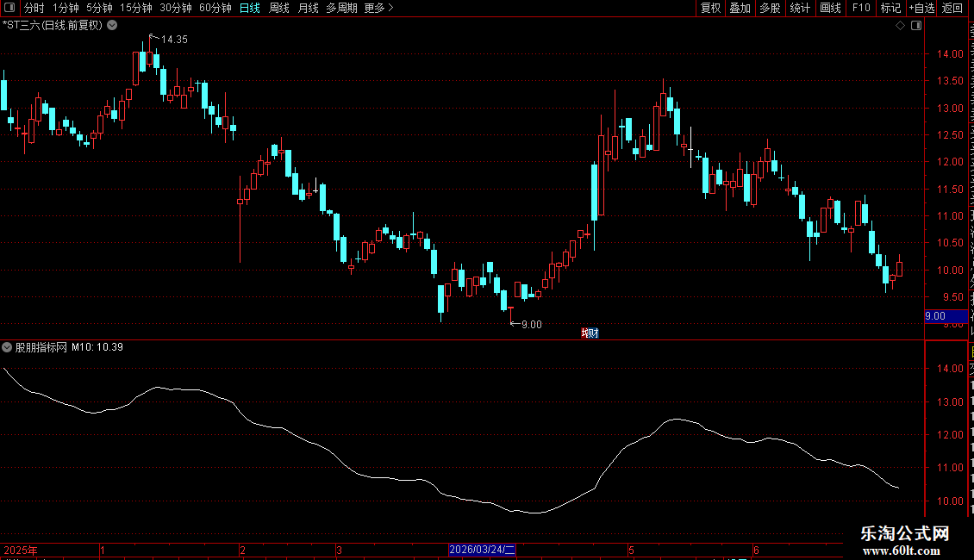The width and height of the screenshot is (974, 560).
Task: Open 多周期 multi-period view
Action: point(341,8)
